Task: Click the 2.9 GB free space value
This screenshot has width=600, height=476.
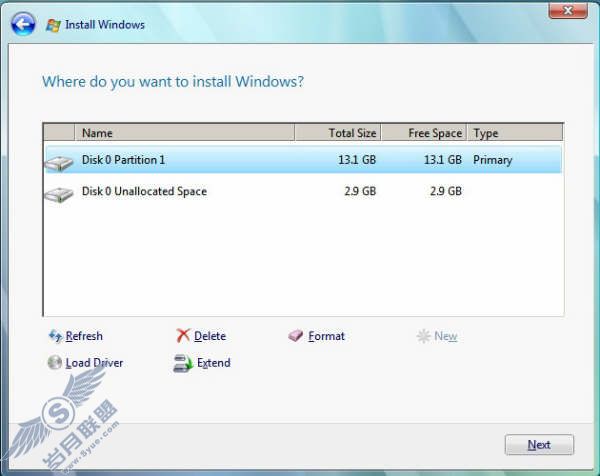Action: [x=446, y=191]
